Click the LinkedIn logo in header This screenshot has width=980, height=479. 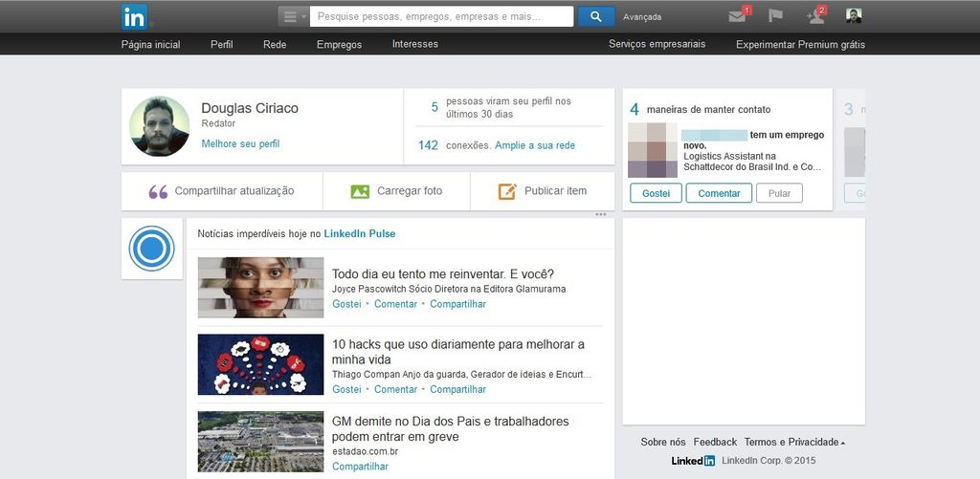click(x=134, y=17)
